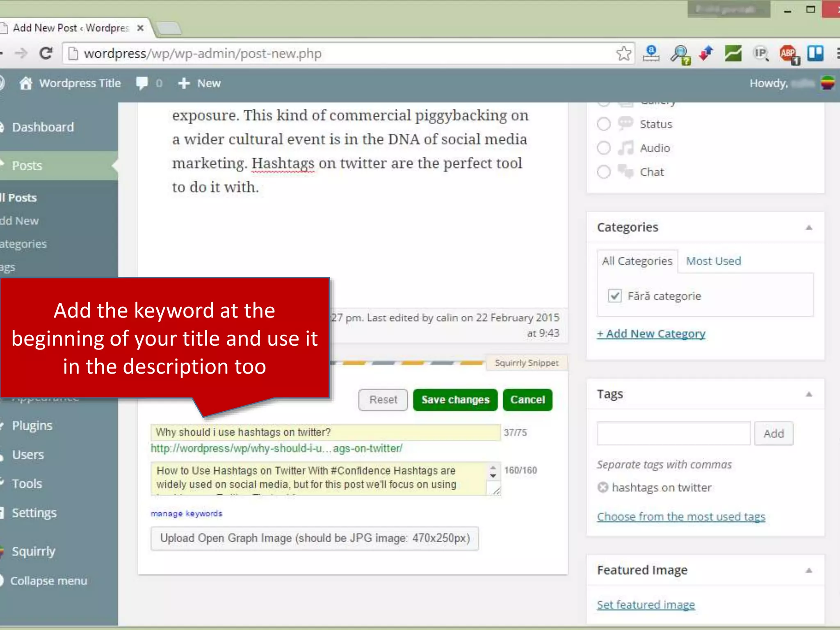Open the All Posts submenu item
The width and height of the screenshot is (840, 630).
(x=19, y=198)
